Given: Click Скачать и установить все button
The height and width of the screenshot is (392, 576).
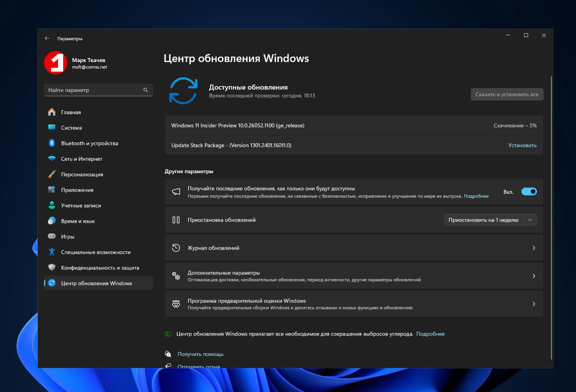Looking at the screenshot, I should pos(507,94).
